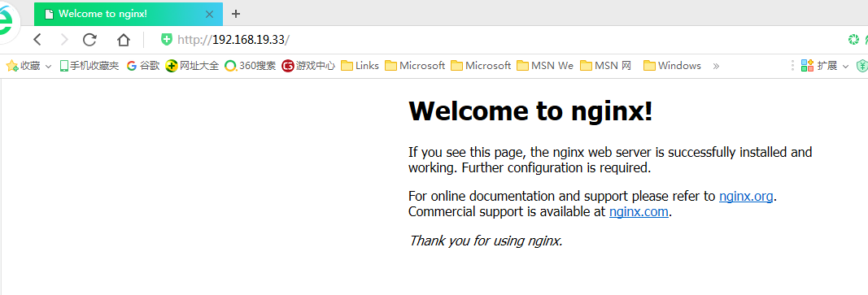Open the Links bookmark folder
The image size is (868, 295).
point(360,66)
